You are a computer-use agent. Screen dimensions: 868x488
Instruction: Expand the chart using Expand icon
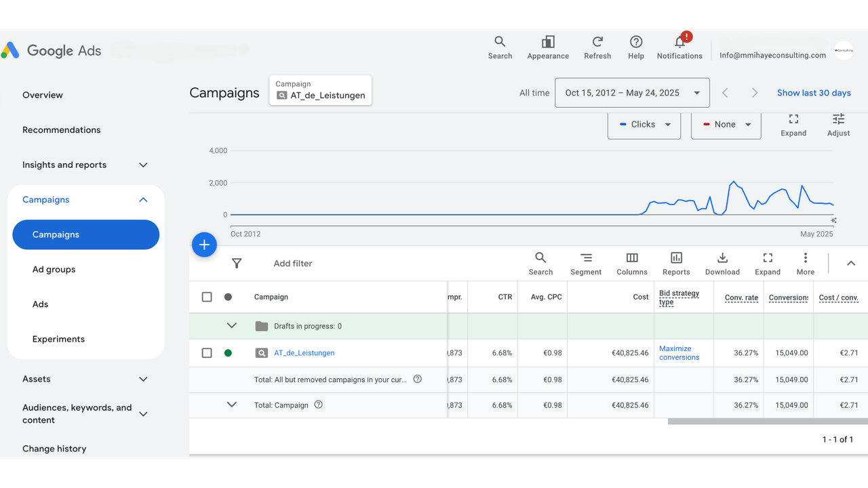point(793,125)
